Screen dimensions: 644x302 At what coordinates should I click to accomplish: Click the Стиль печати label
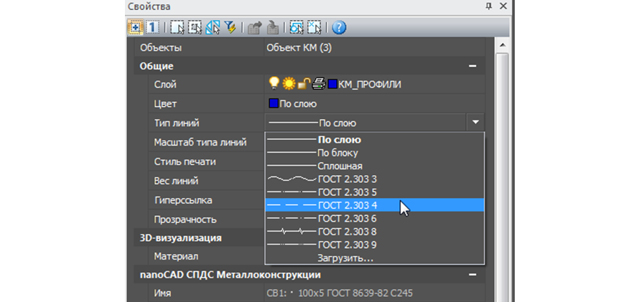(x=185, y=161)
